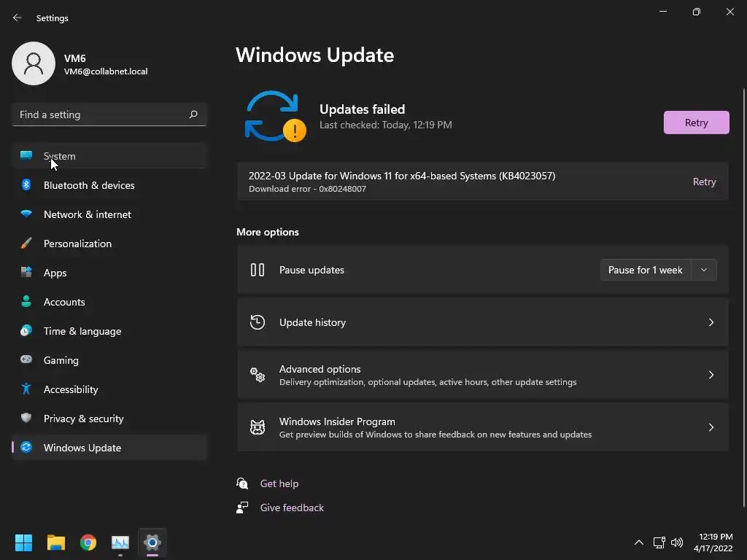Open the Advanced options label

[320, 369]
